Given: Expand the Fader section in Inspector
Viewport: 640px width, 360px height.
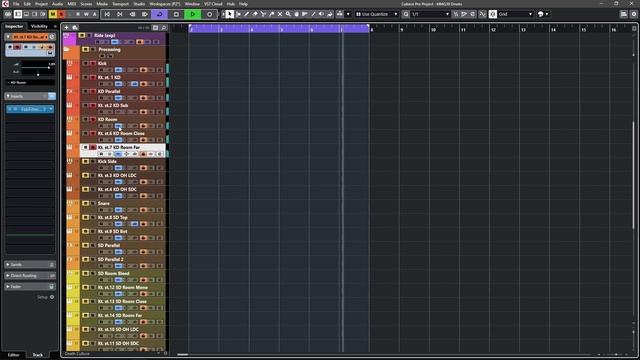Looking at the screenshot, I should coord(30,287).
